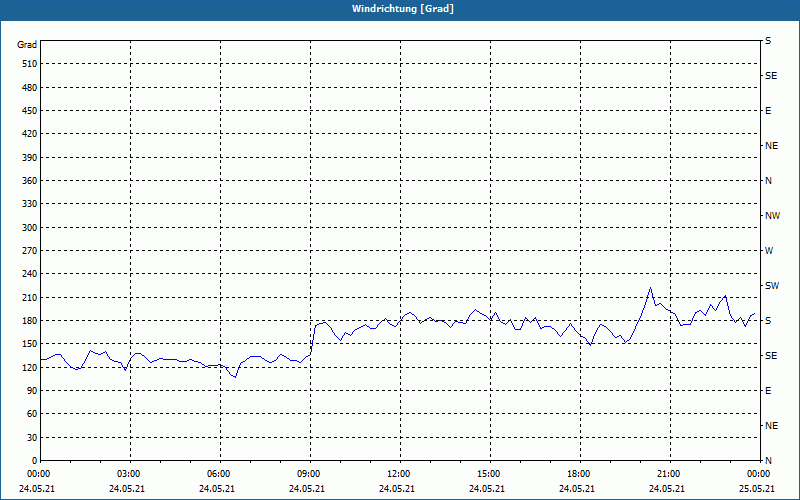Viewport: 800px width, 500px height.
Task: Click the SW compass label
Action: click(x=772, y=286)
